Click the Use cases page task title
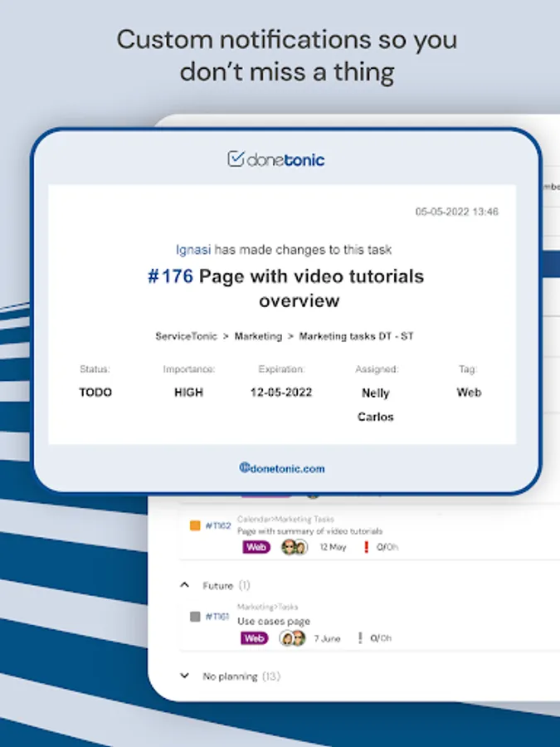 click(273, 621)
